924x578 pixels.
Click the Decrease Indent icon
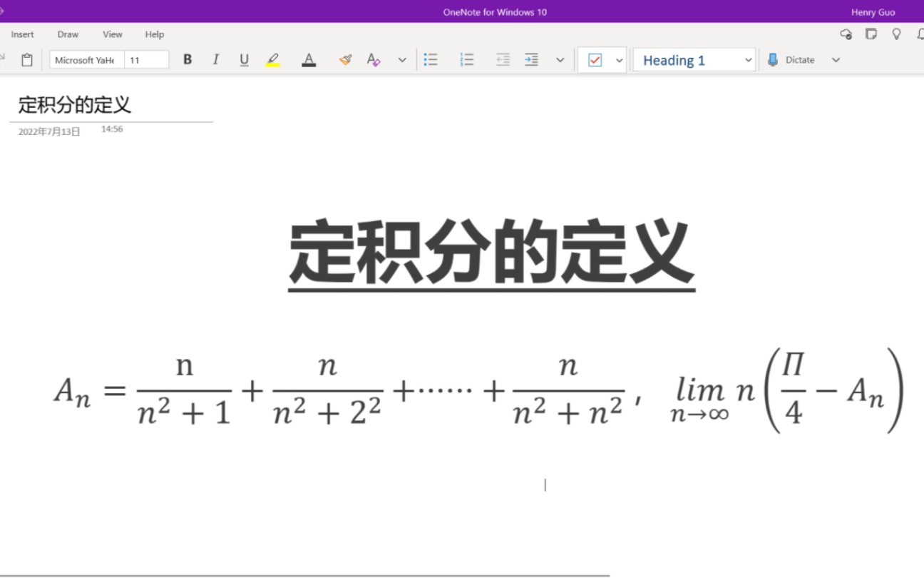pos(503,60)
